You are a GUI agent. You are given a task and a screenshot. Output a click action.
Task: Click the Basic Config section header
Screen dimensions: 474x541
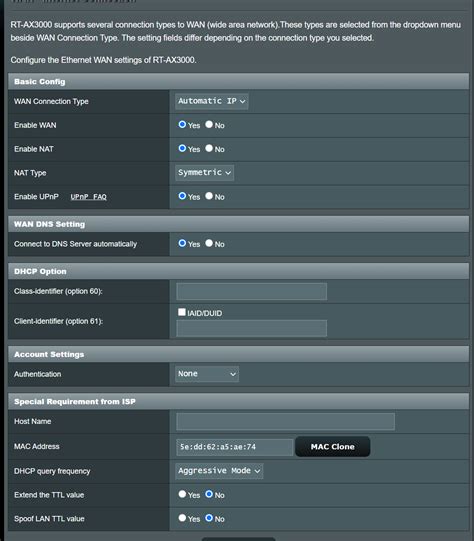[238, 82]
